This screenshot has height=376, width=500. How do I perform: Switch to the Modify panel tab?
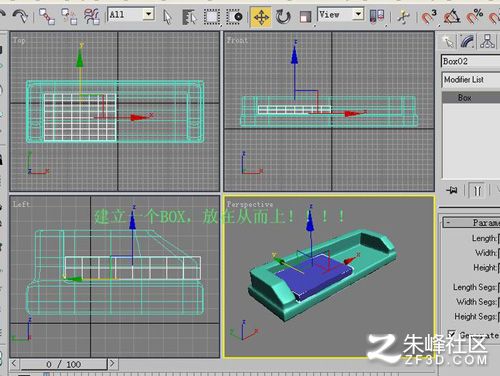[468, 42]
